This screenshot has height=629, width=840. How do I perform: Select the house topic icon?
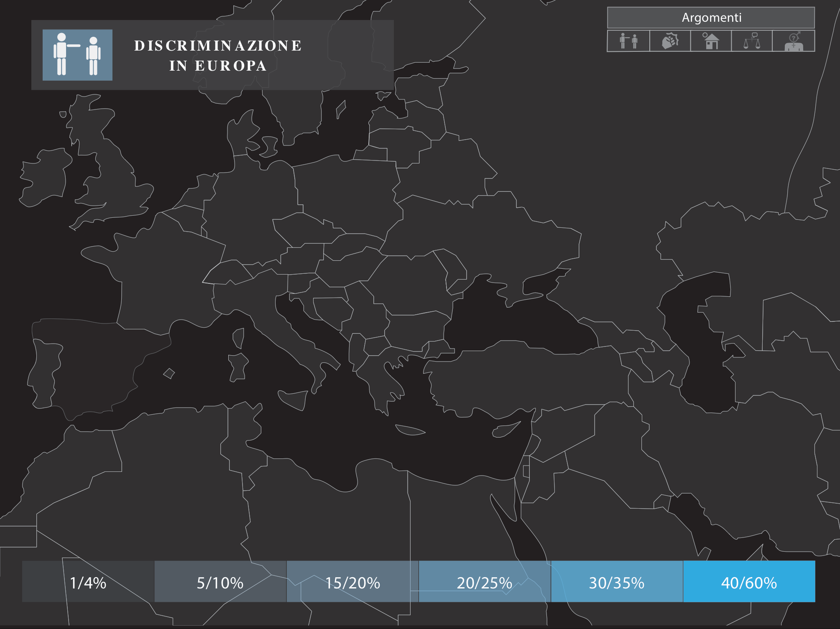(711, 41)
